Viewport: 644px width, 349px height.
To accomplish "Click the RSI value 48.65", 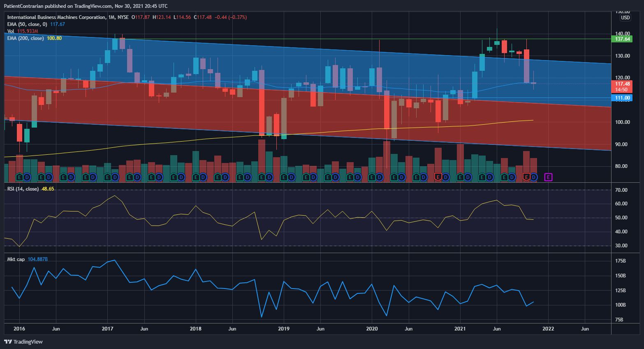I will pyautogui.click(x=48, y=189).
